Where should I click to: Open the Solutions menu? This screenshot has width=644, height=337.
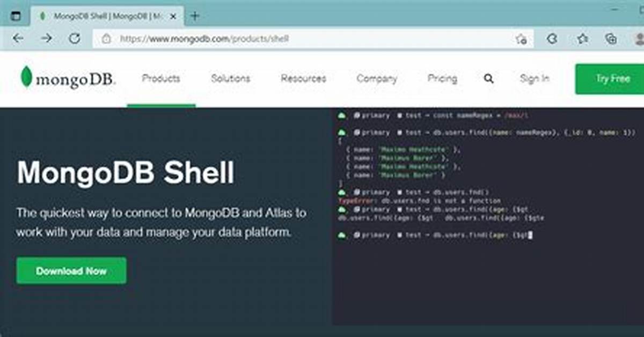click(231, 78)
